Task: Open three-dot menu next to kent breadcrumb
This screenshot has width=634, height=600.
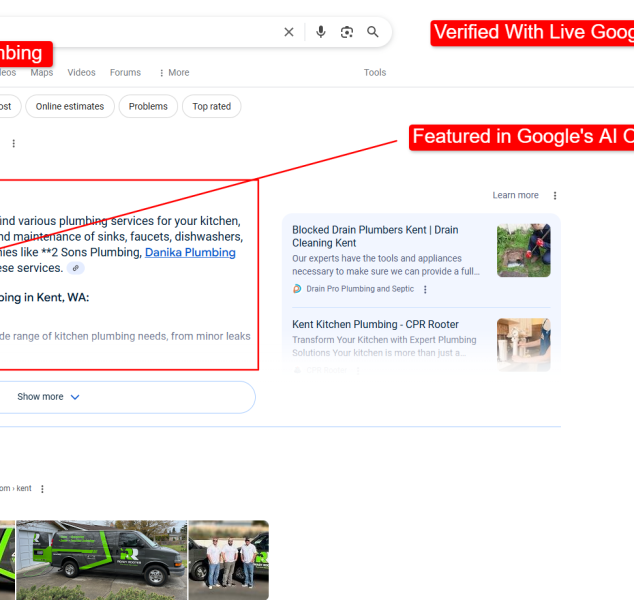Action: (x=42, y=489)
